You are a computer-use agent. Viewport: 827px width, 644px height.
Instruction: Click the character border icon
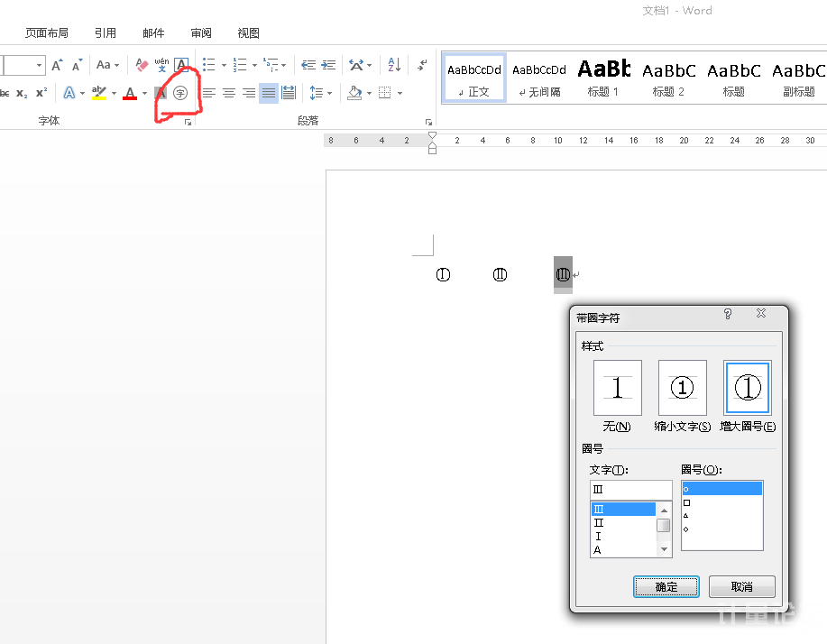[181, 65]
